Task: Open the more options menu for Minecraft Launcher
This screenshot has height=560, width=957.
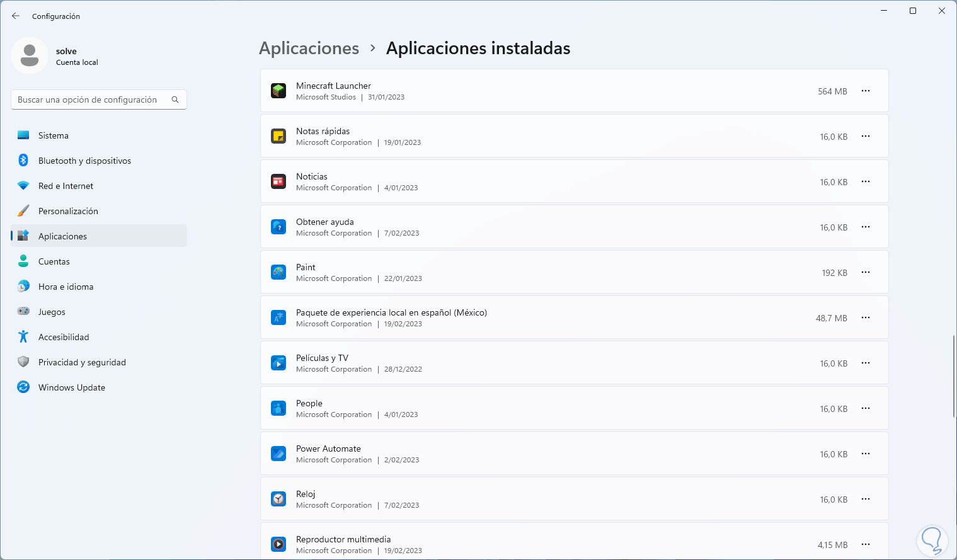Action: point(866,91)
